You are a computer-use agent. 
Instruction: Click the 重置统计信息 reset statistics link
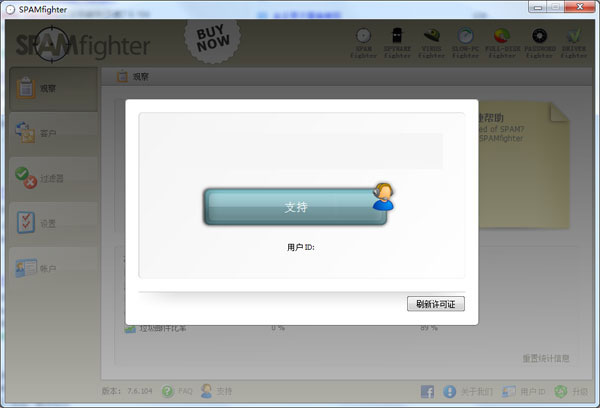pyautogui.click(x=546, y=358)
